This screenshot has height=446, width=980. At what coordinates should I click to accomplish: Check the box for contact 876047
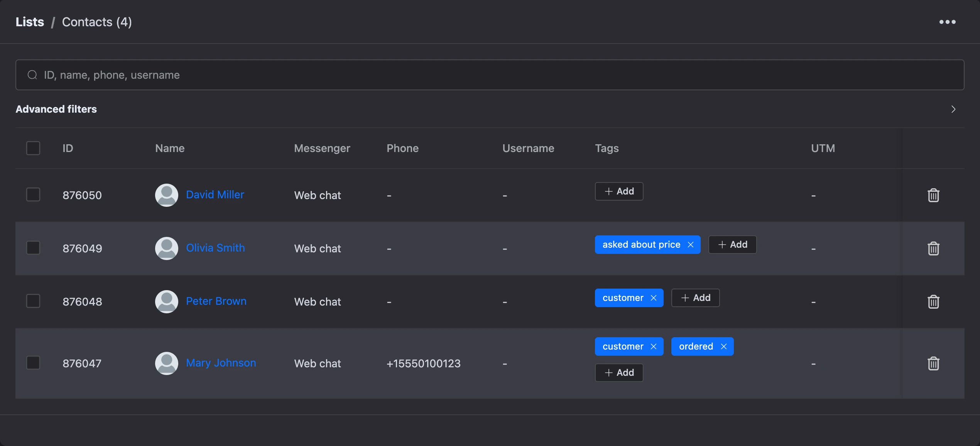click(x=33, y=363)
